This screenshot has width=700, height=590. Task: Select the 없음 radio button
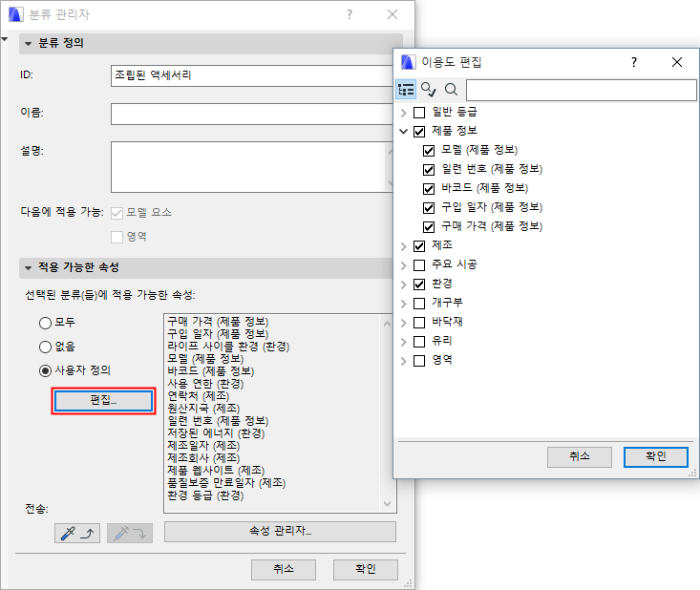point(45,347)
